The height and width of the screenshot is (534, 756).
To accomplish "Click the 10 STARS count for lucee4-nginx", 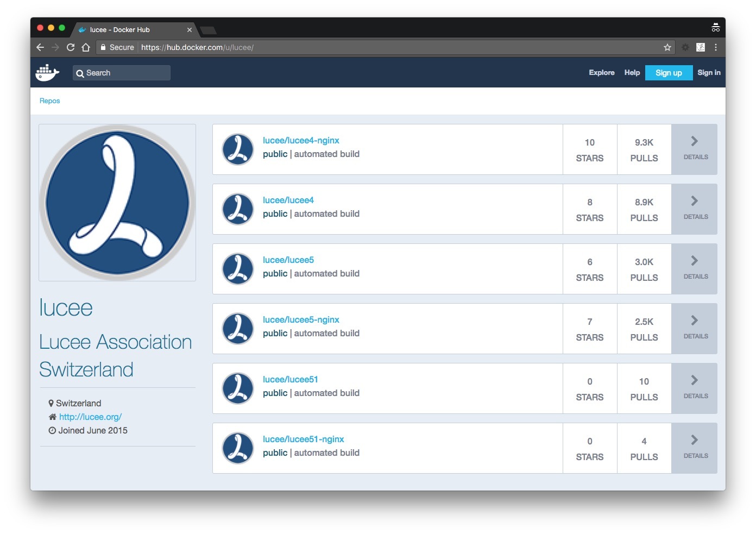I will click(x=590, y=150).
